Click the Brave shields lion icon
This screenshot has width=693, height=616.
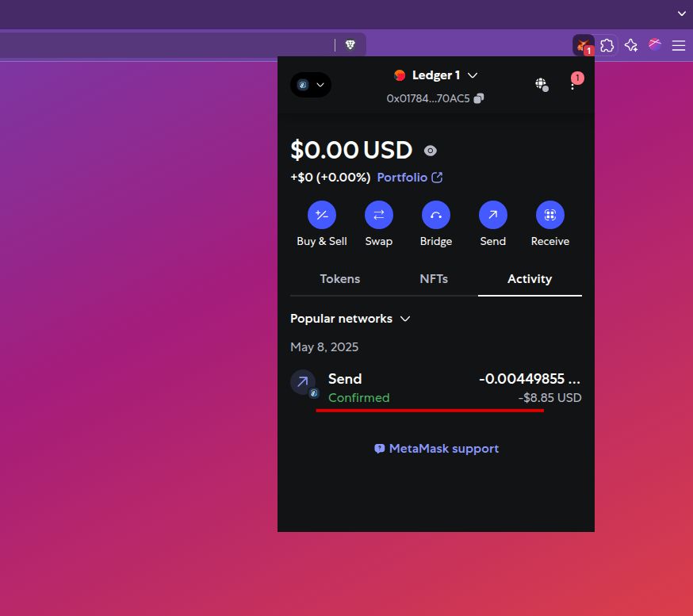350,44
